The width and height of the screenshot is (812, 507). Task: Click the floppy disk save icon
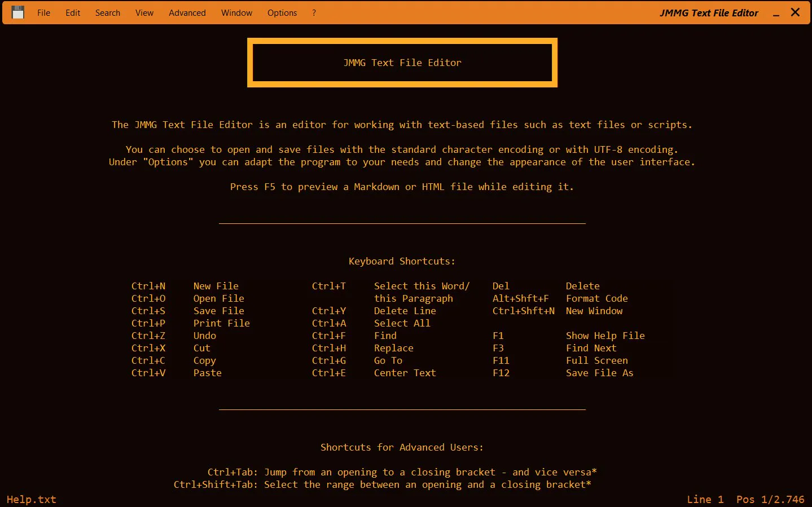point(18,12)
